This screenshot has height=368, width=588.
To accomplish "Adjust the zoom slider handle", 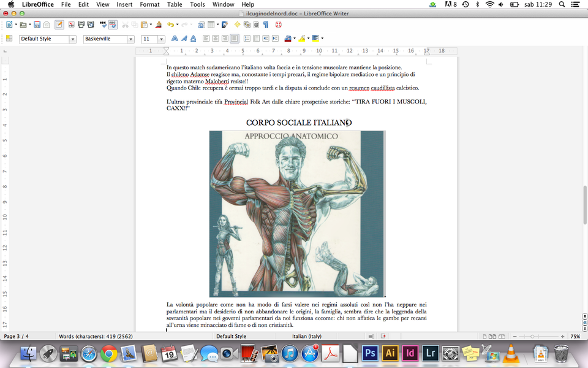I will (532, 337).
